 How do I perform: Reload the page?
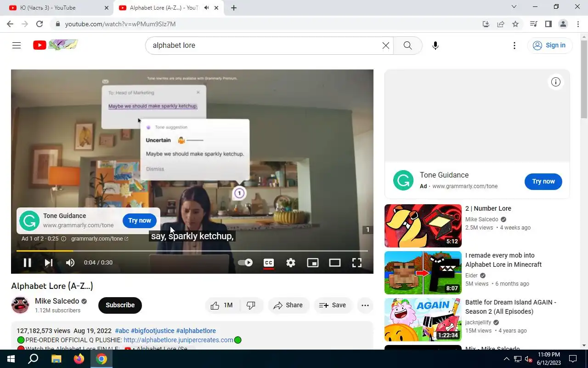click(x=40, y=24)
